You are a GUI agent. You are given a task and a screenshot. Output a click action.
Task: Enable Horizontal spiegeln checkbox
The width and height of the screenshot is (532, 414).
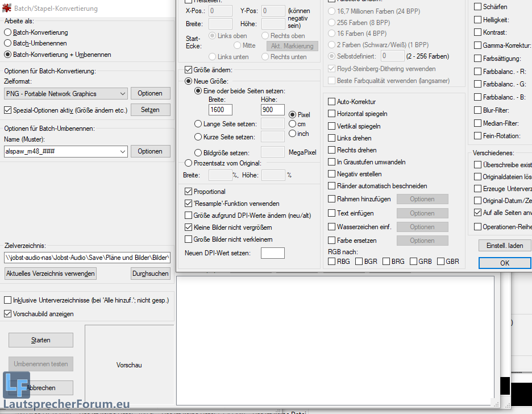[x=331, y=114]
